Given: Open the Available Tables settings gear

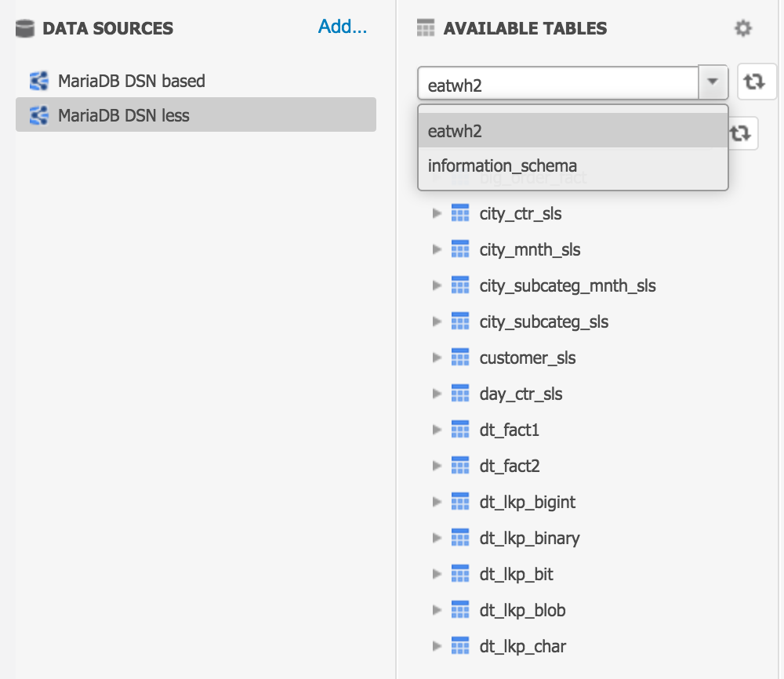Looking at the screenshot, I should click(x=742, y=28).
